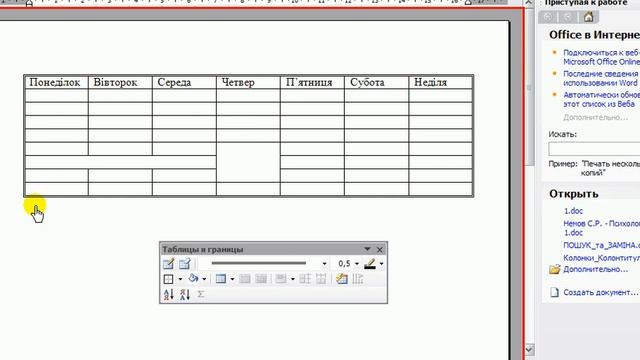Screen dimensions: 640x360
Task: Open recent file Немов С.Р. - Психология
Action: (602, 228)
